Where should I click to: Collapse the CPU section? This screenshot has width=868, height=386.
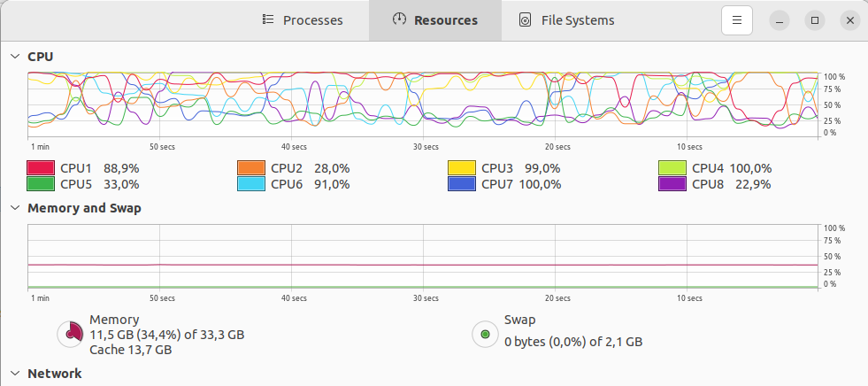click(15, 57)
